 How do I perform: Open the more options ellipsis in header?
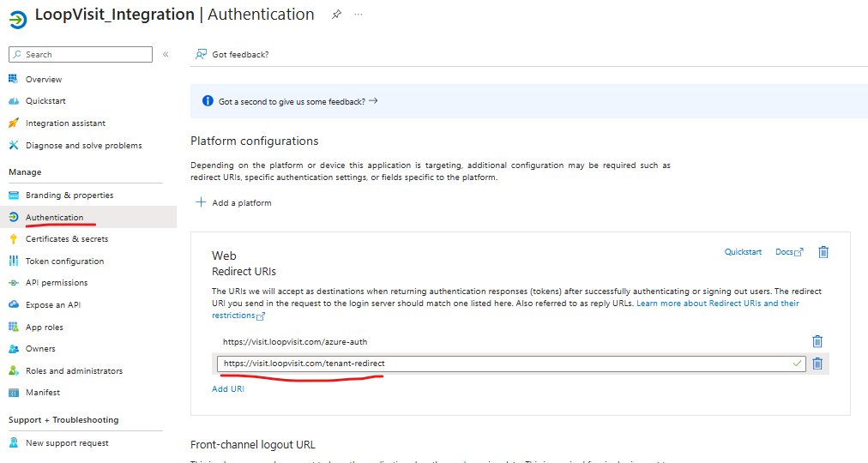tap(359, 15)
